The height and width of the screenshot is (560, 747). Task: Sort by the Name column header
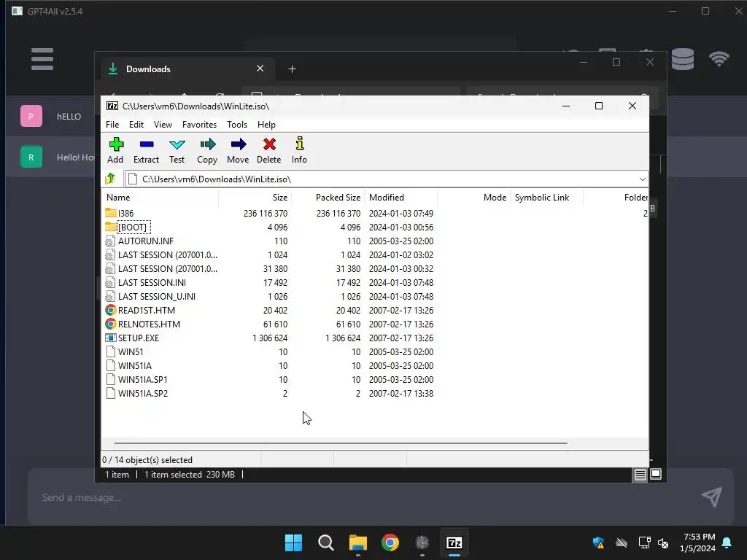160,197
